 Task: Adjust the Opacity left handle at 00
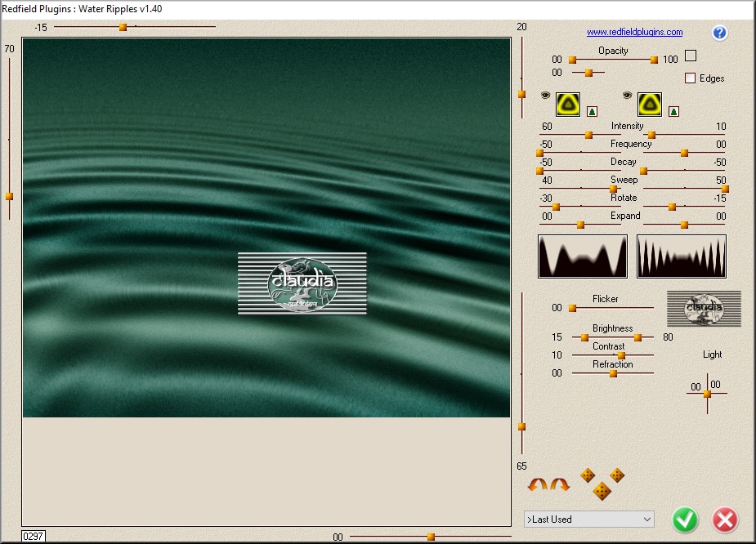(573, 60)
